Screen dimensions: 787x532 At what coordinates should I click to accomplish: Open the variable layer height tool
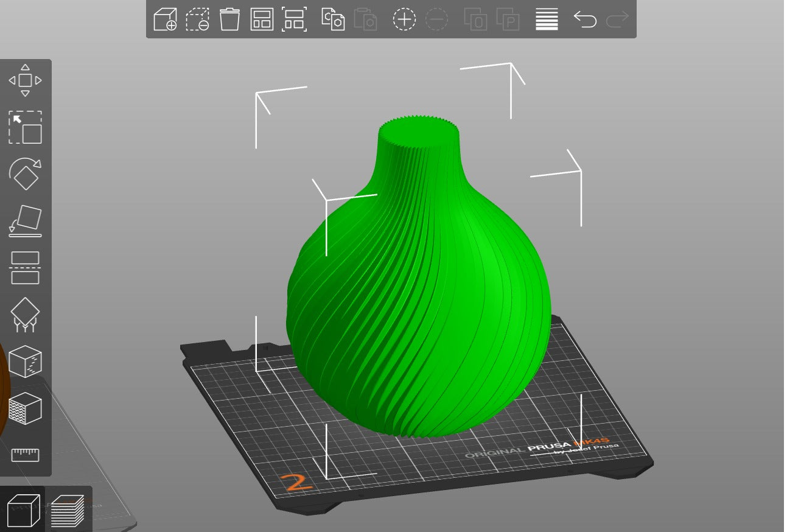[x=547, y=19]
